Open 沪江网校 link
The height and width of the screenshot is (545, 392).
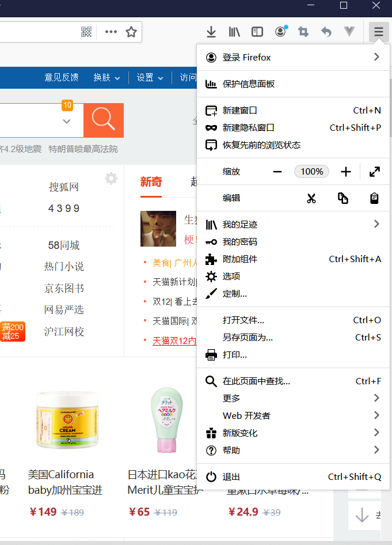click(63, 332)
